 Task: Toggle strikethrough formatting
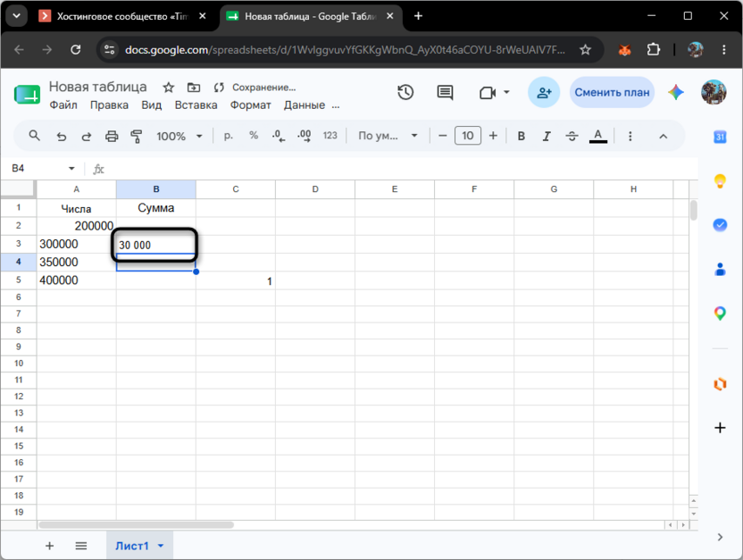tap(572, 137)
